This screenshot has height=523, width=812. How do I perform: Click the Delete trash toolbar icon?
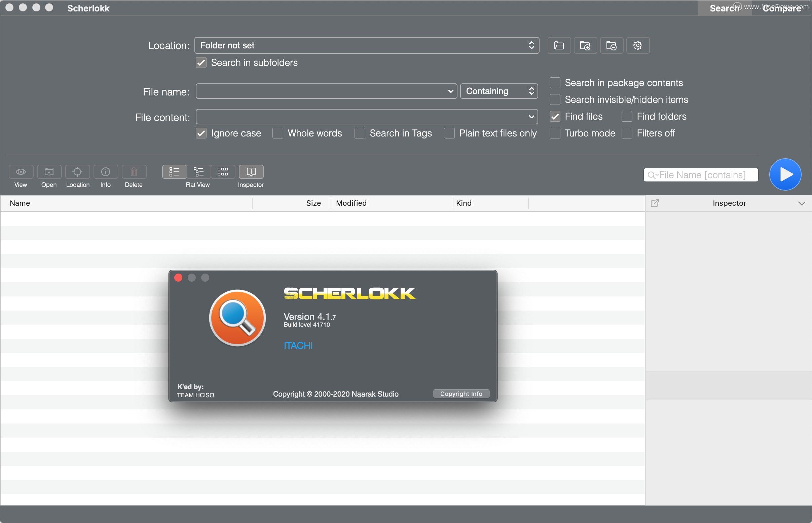pos(134,172)
